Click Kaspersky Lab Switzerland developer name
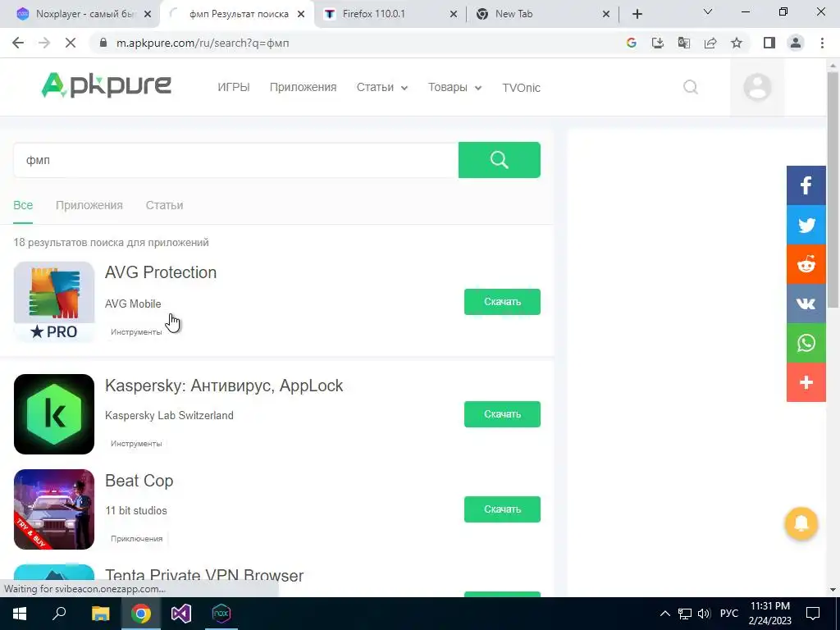The width and height of the screenshot is (840, 630). 169,415
